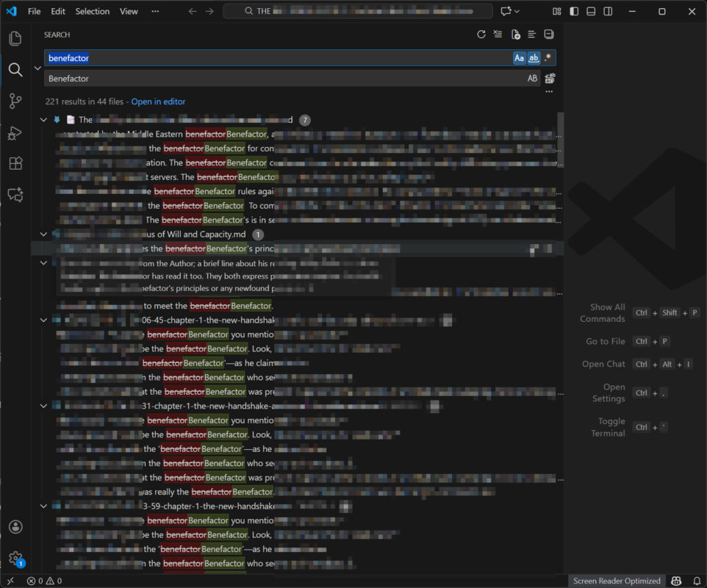Refresh the search results
Screen dimensions: 707x588
point(481,35)
